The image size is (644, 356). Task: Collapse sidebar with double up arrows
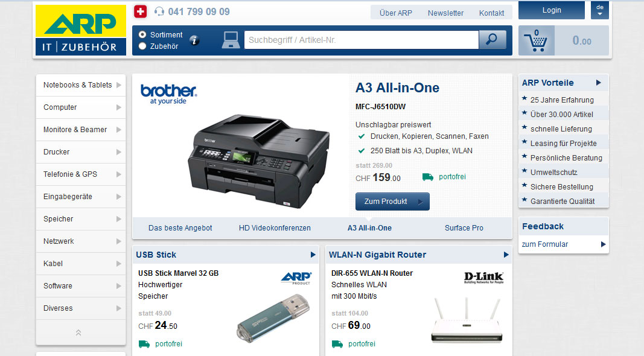[78, 332]
